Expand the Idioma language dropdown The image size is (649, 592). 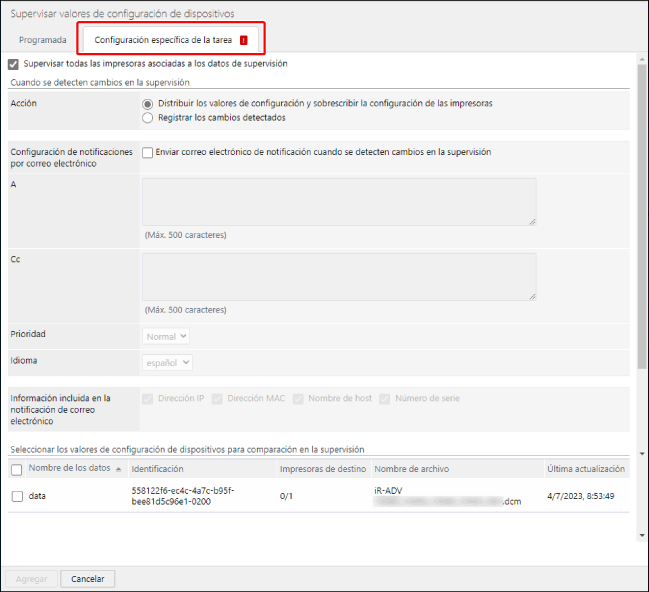(168, 362)
